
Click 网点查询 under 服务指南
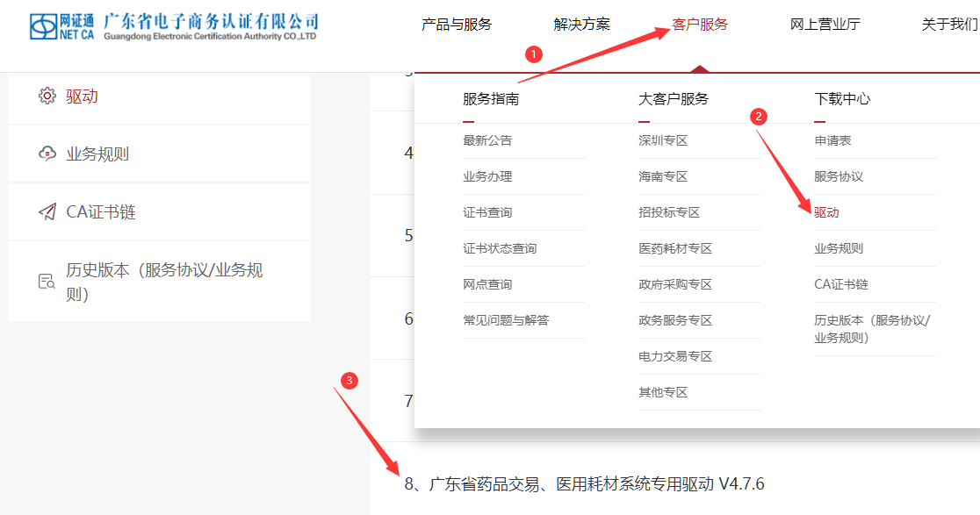[x=487, y=284]
